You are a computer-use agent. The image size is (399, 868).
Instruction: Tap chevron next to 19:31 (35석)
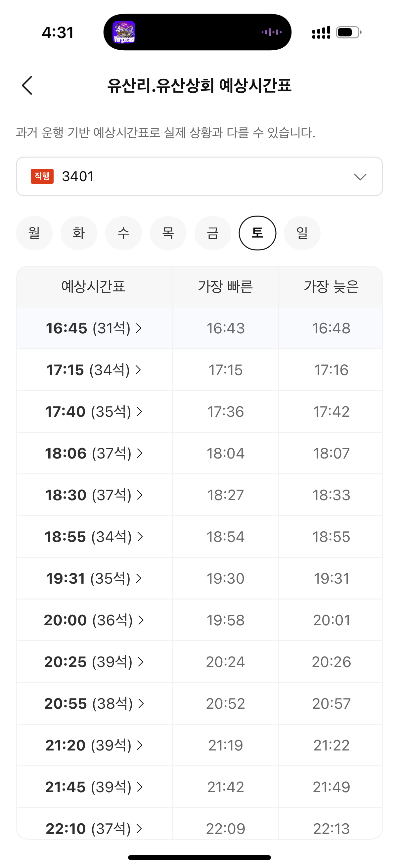(139, 579)
